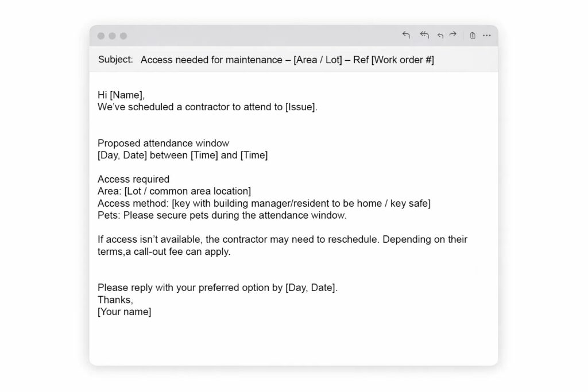
Task: Click the [Area / Lot] subject placeholder
Action: 318,60
